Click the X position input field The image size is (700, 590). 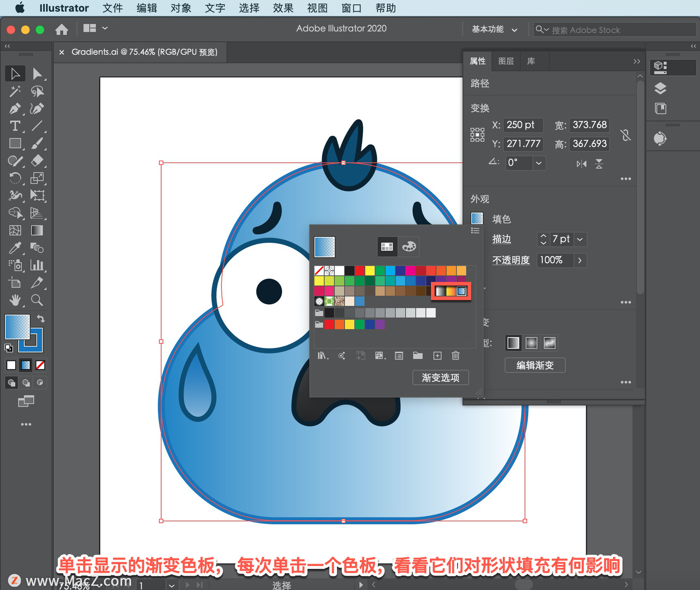pos(522,125)
